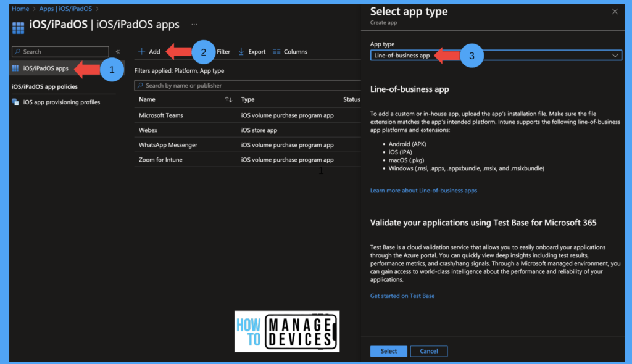Sort by Name using the sort arrows
This screenshot has width=632, height=364.
228,99
